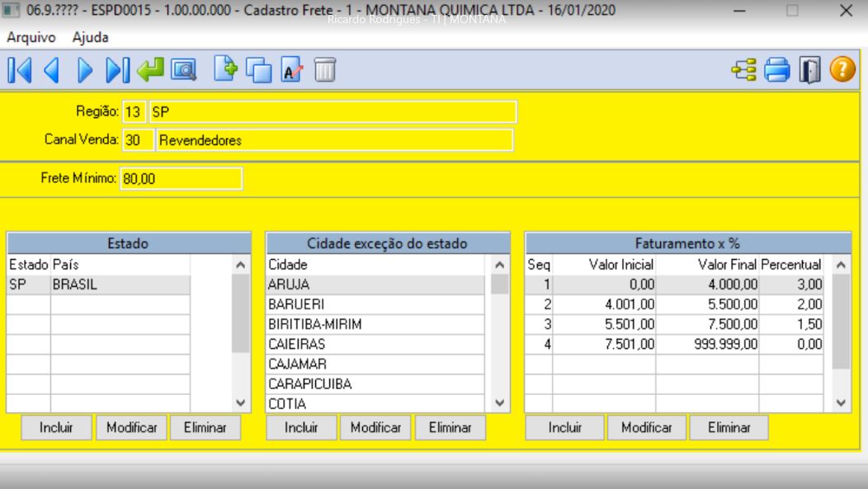
Task: Click the Cidade column header
Action: point(375,265)
